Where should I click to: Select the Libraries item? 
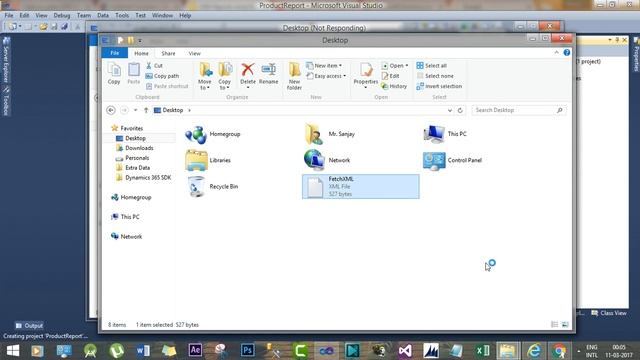pos(208,160)
